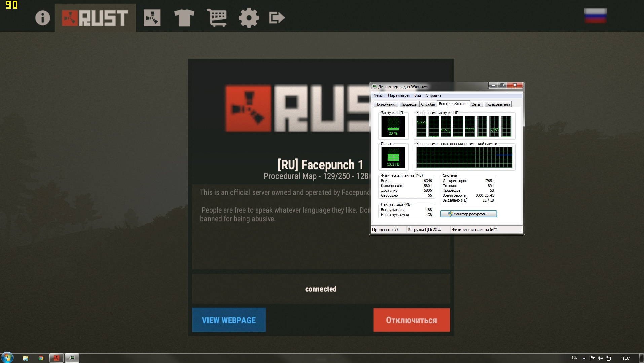644x363 pixels.
Task: Click the RU language indicator in tray
Action: pyautogui.click(x=575, y=357)
